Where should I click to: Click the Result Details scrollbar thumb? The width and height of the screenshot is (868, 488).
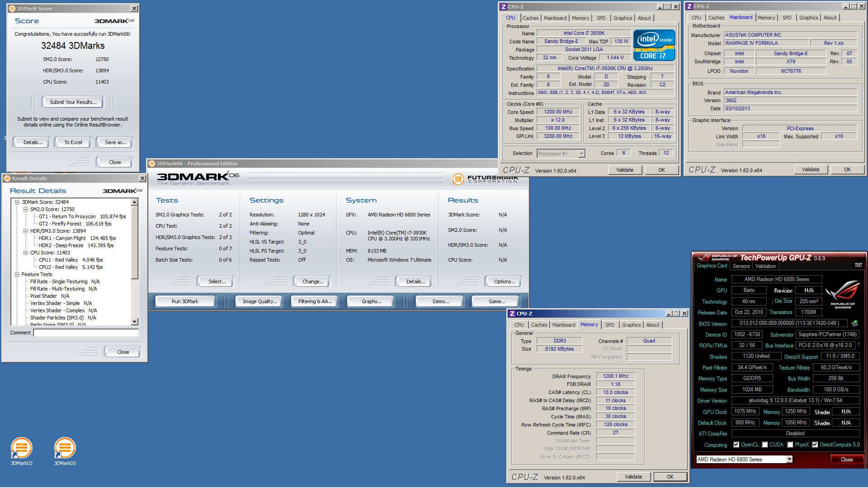point(134,242)
